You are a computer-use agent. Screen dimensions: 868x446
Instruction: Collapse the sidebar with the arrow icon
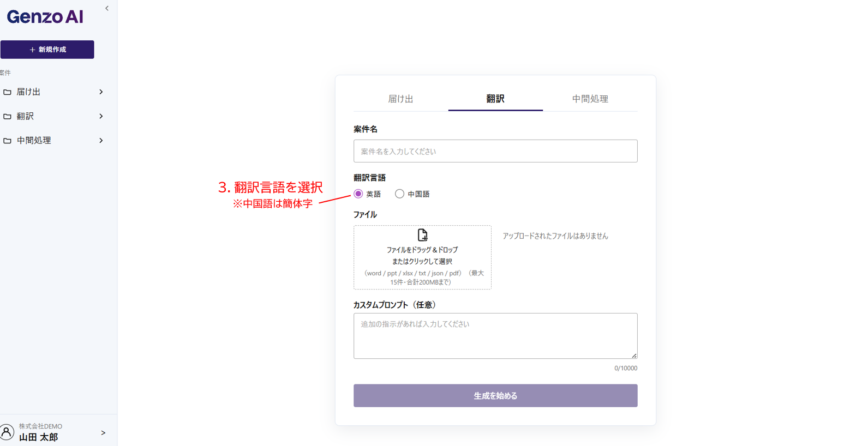[x=107, y=8]
